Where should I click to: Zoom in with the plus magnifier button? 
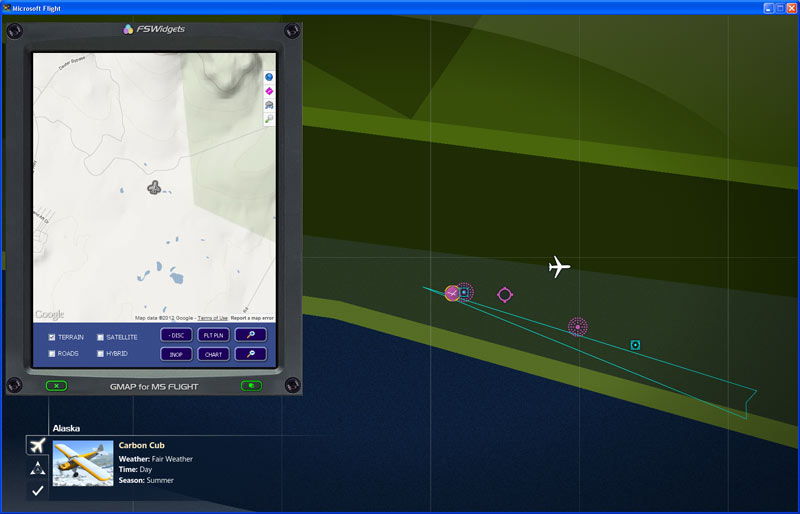coord(251,335)
